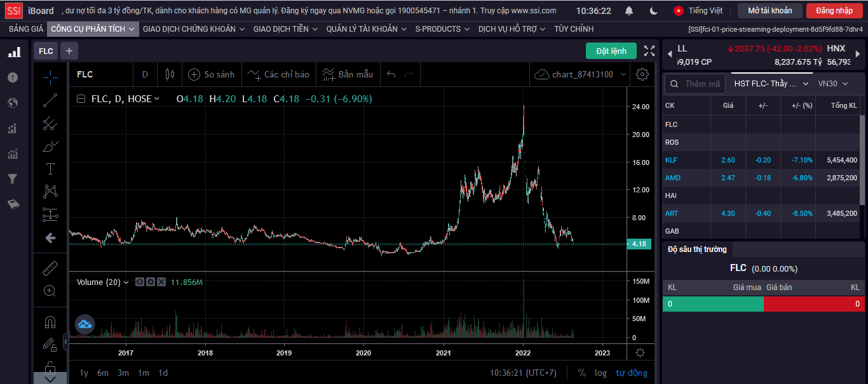Viewport: 868px width, 384px height.
Task: Remove the Volume indicator with X
Action: point(161,282)
